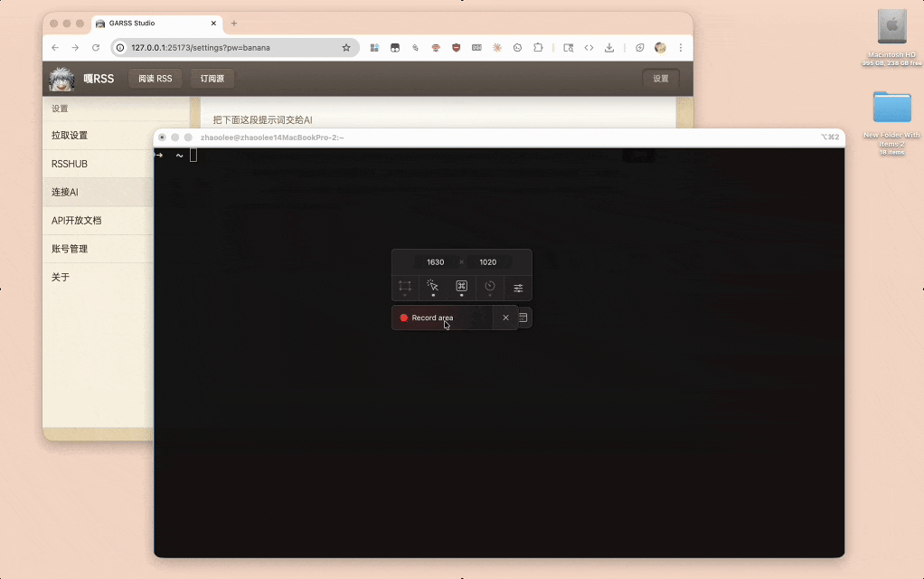The image size is (924, 579).
Task: Select 关于 in settings sidebar
Action: (x=98, y=277)
